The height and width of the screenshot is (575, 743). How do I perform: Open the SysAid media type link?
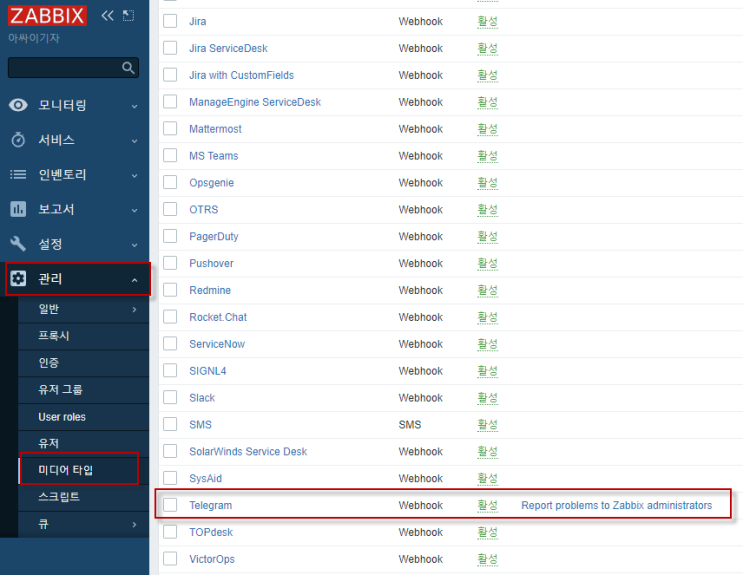(205, 478)
